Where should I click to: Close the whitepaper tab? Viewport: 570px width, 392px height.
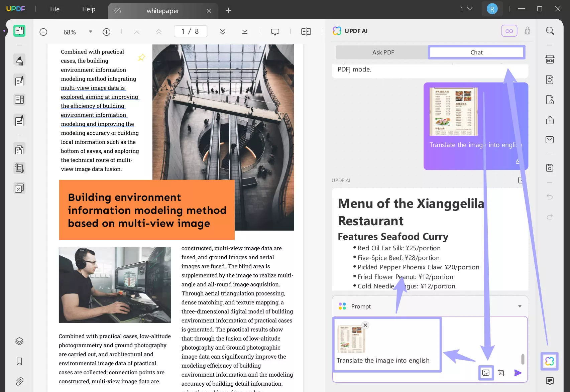pyautogui.click(x=209, y=11)
